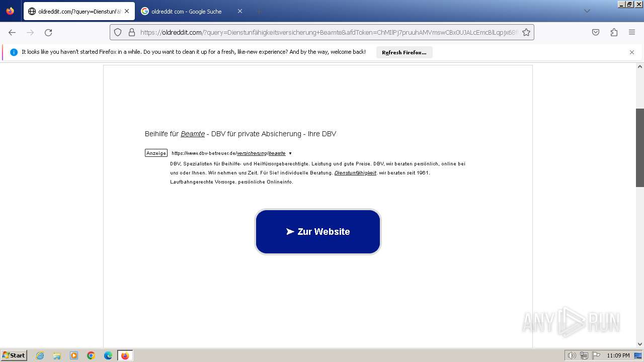
Task: Show site security padlock info
Action: click(x=132, y=32)
